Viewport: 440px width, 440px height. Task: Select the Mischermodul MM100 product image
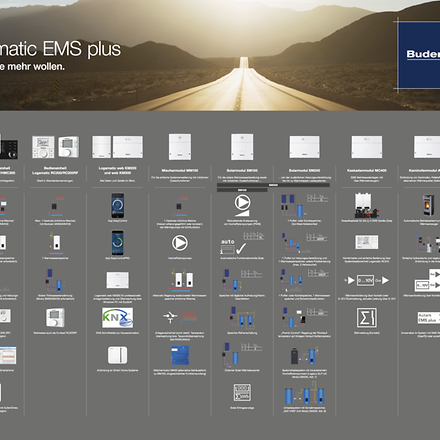pos(180,147)
